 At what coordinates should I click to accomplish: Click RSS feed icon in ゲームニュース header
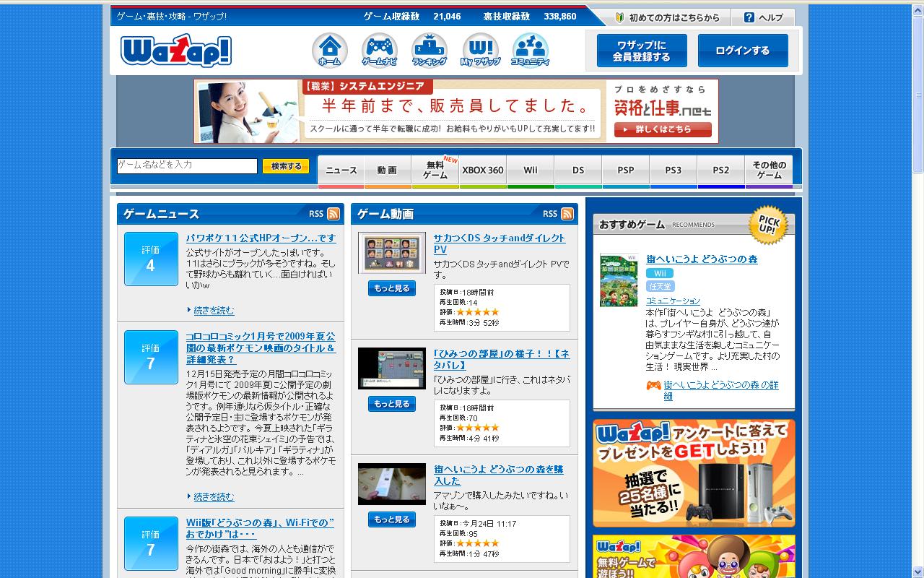point(334,214)
